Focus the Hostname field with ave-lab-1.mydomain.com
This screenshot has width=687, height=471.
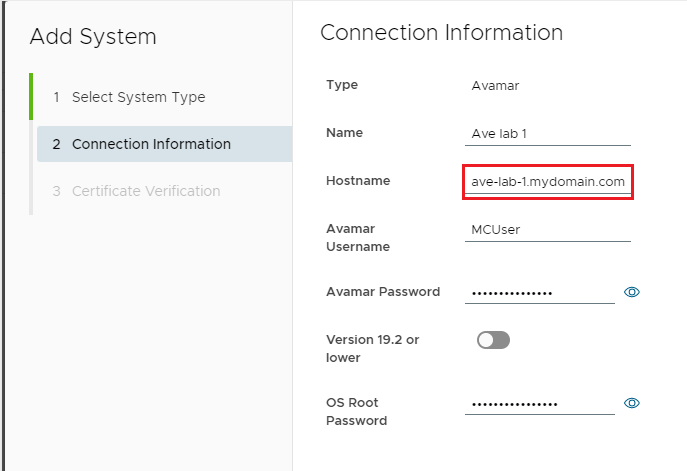pyautogui.click(x=548, y=182)
